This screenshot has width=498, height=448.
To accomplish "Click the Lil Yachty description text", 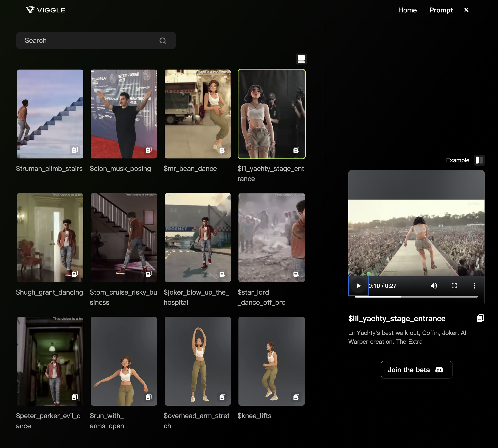I will point(407,337).
